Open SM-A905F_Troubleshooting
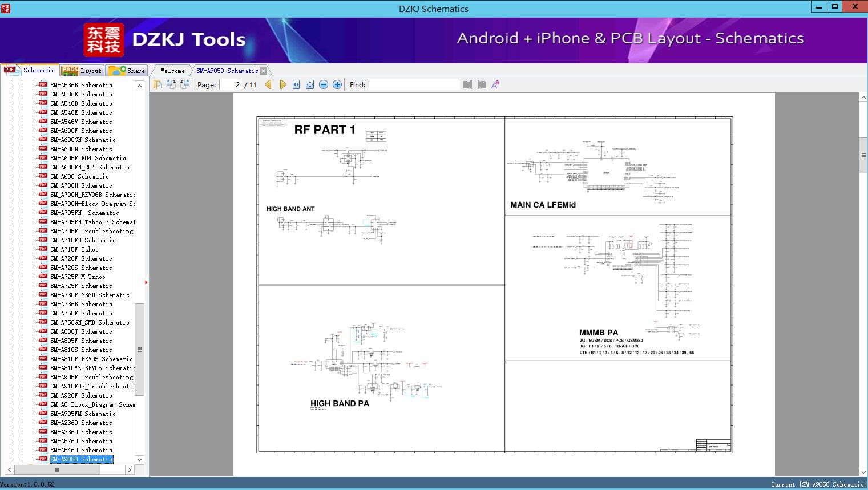 [x=91, y=377]
